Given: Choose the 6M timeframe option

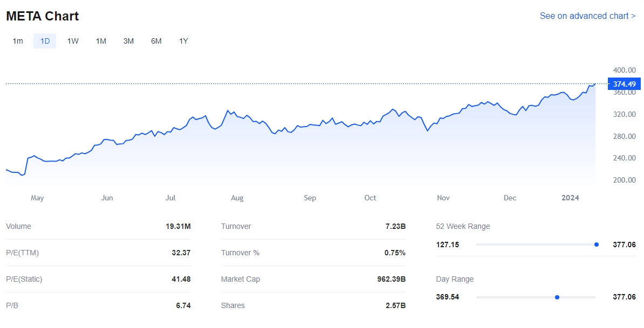Looking at the screenshot, I should (156, 41).
